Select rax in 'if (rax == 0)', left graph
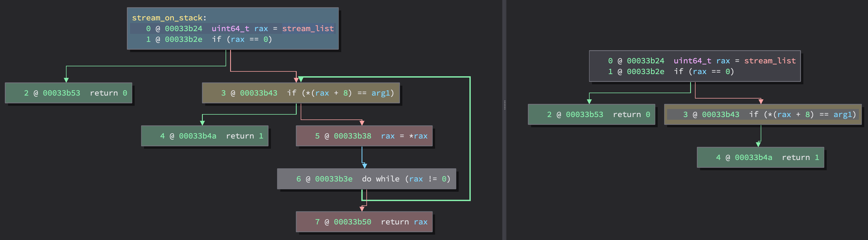The image size is (868, 240). [x=238, y=39]
